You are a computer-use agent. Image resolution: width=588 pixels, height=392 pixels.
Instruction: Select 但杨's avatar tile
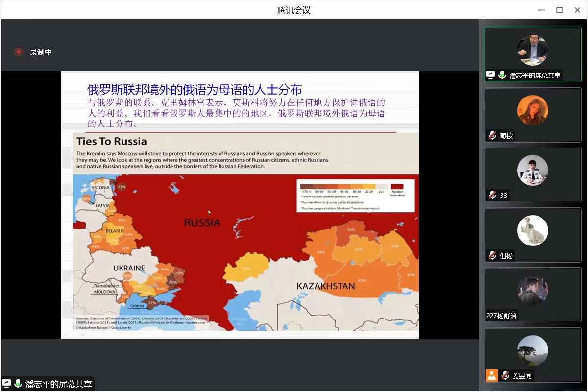pyautogui.click(x=532, y=230)
